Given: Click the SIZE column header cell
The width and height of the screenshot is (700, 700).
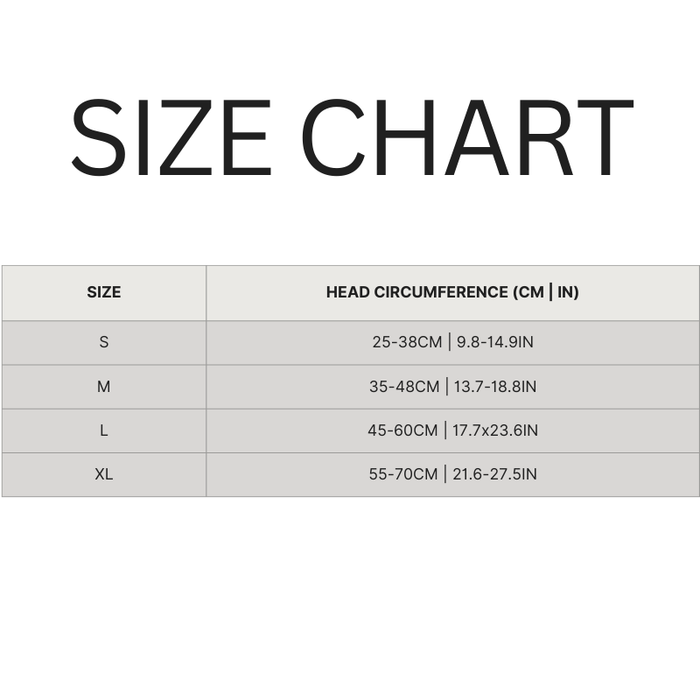Looking at the screenshot, I should 104,293.
